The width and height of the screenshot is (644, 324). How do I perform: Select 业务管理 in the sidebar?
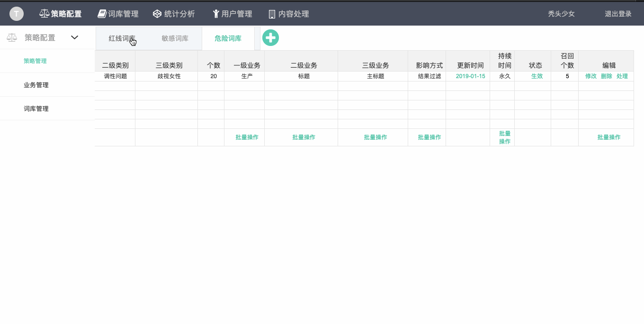(x=36, y=85)
